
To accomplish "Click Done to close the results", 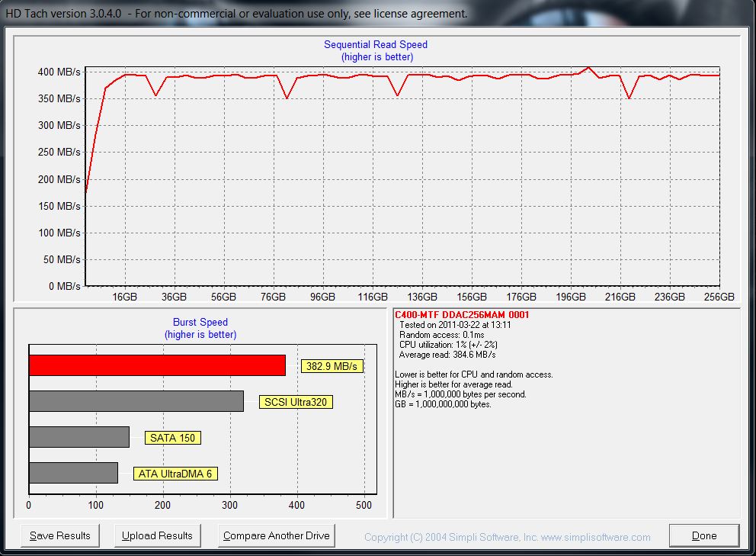I will (703, 535).
